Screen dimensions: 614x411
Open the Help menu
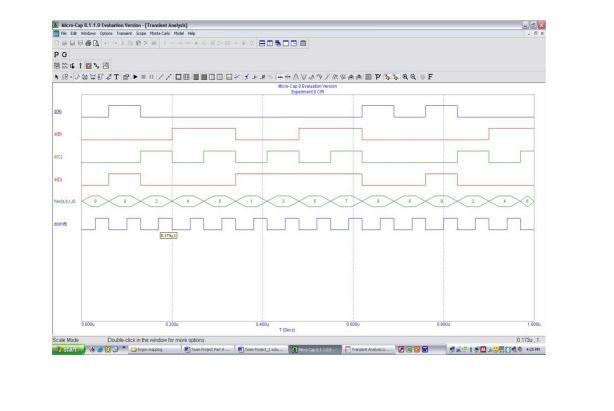point(191,34)
